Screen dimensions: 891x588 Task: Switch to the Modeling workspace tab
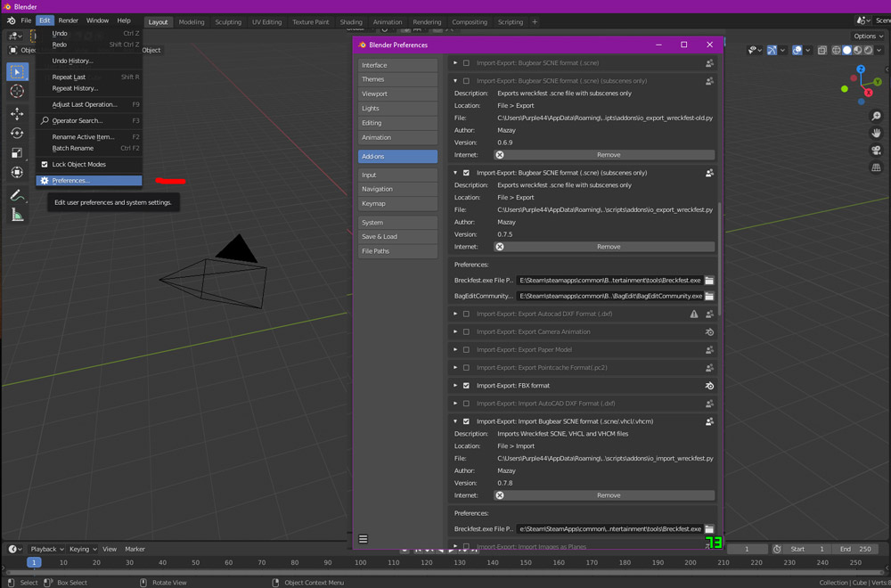click(x=191, y=21)
